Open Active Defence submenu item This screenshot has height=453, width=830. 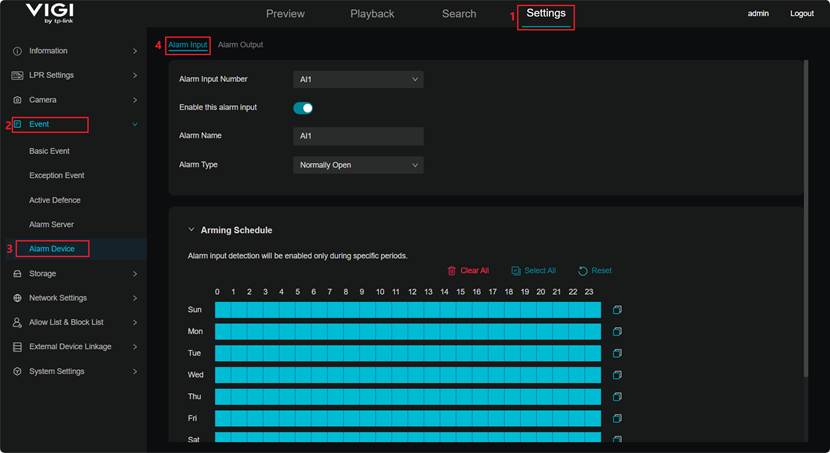[55, 201]
